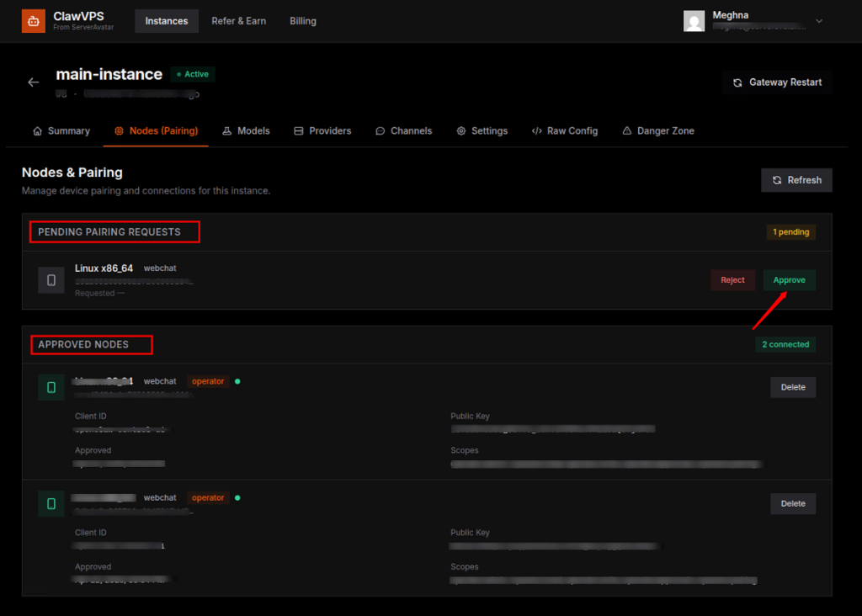
Task: Click the restart icon in Gateway Restart button
Action: tap(738, 82)
